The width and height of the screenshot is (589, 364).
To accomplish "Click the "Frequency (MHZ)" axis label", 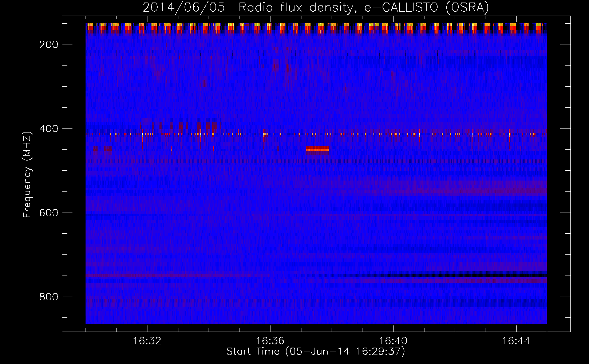I will [28, 174].
